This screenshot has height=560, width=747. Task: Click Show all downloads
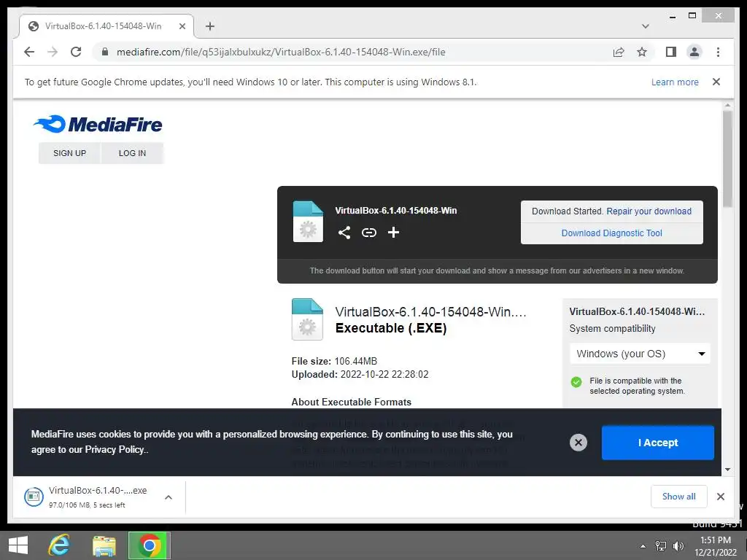click(679, 496)
